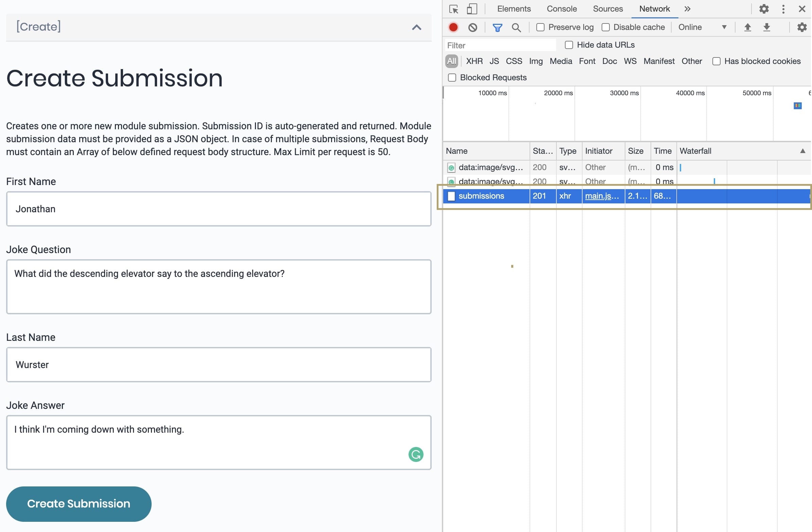The width and height of the screenshot is (812, 532).
Task: Filter requests by Manifest
Action: [x=659, y=61]
